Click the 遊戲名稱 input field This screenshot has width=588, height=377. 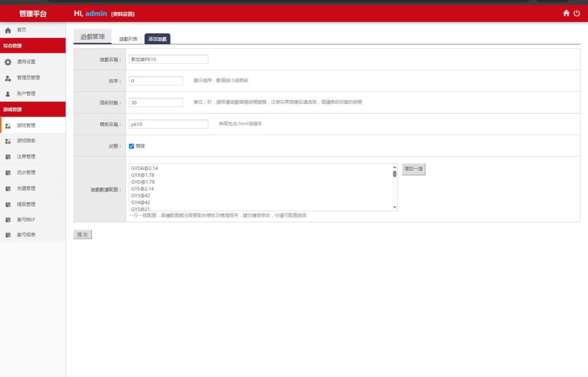click(168, 59)
